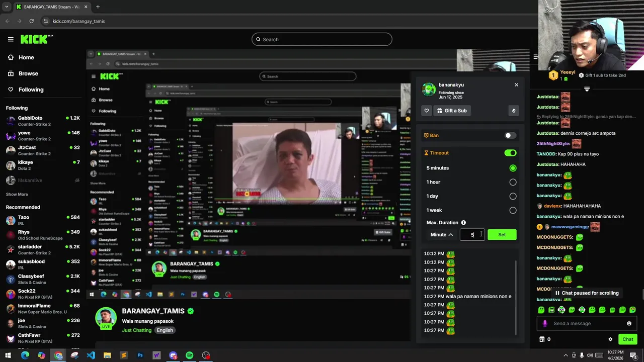Reload the browser page
Viewport: 644px width, 362px height.
click(31, 21)
